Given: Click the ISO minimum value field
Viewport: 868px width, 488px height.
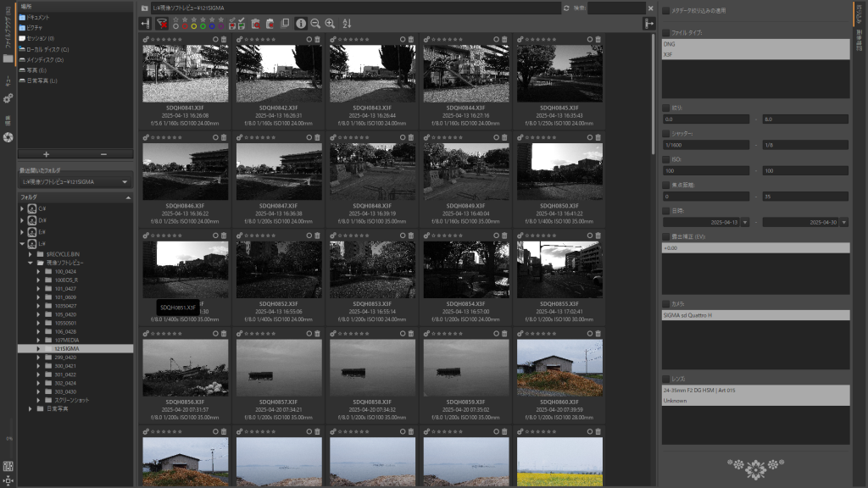Looking at the screenshot, I should point(706,171).
